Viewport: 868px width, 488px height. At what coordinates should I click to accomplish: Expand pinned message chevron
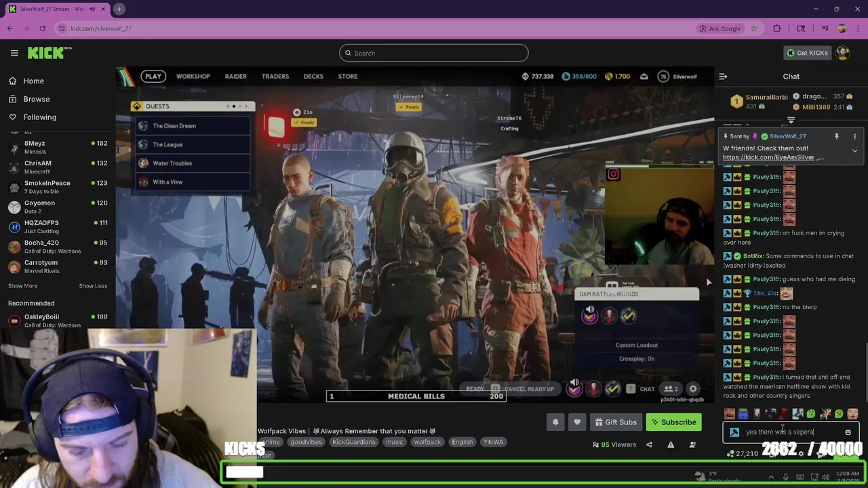(854, 151)
